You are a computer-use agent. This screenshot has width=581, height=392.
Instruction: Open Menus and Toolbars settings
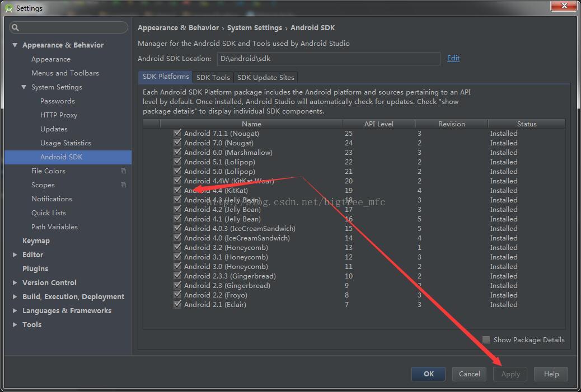(x=65, y=73)
